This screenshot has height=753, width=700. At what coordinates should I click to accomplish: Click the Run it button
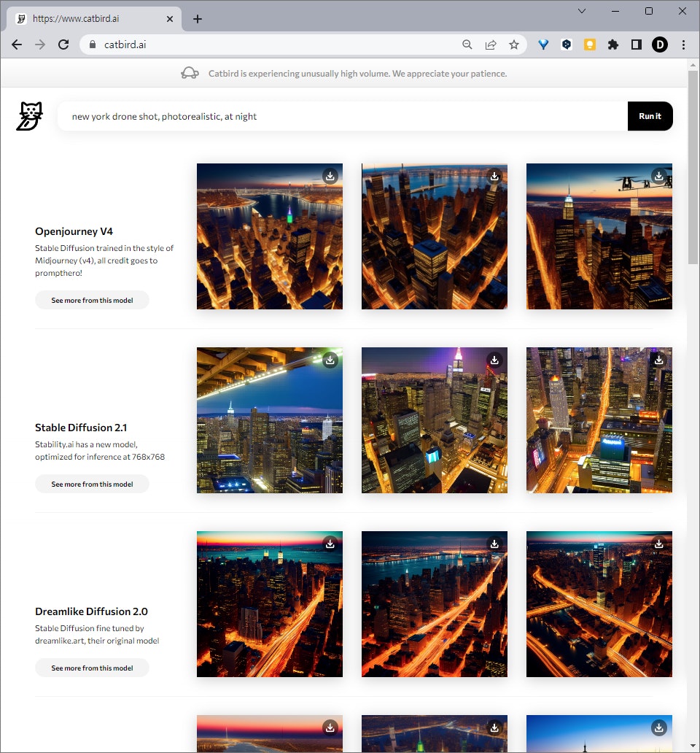tap(650, 116)
